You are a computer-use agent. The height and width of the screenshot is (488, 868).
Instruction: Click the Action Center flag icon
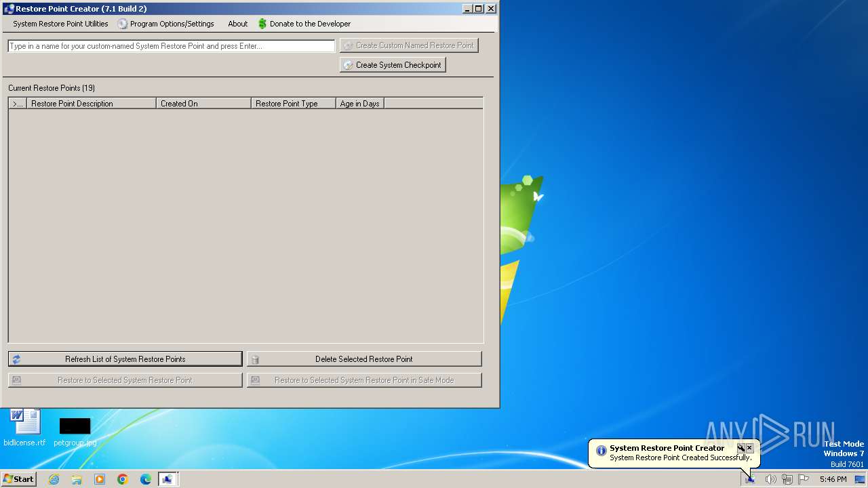(x=804, y=479)
